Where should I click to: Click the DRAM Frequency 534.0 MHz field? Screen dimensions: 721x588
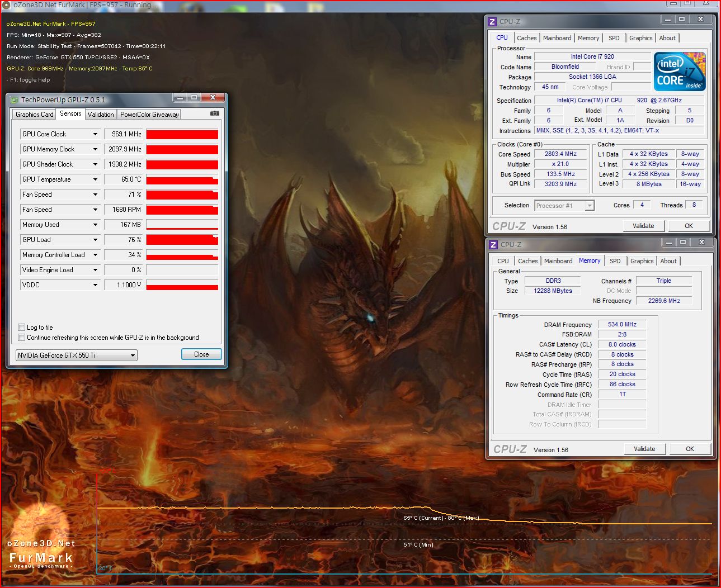[623, 325]
